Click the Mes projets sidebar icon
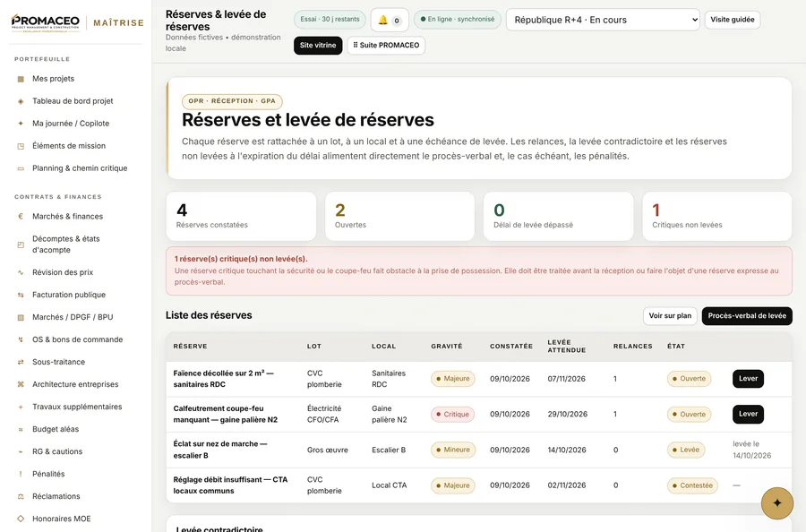This screenshot has height=532, width=806. point(21,79)
